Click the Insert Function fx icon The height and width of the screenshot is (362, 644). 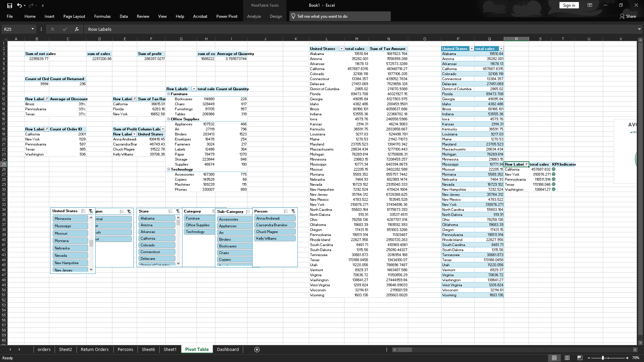click(x=77, y=29)
